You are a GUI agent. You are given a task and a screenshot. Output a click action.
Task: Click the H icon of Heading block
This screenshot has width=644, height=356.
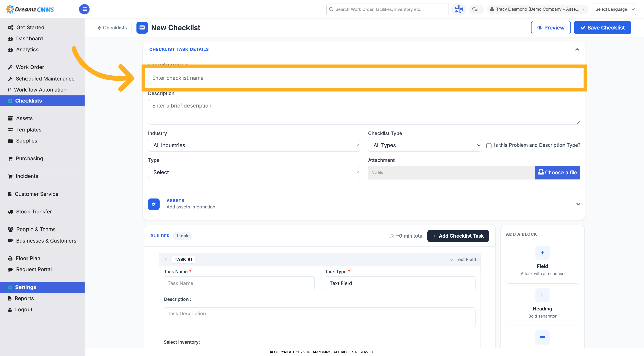[x=542, y=295]
